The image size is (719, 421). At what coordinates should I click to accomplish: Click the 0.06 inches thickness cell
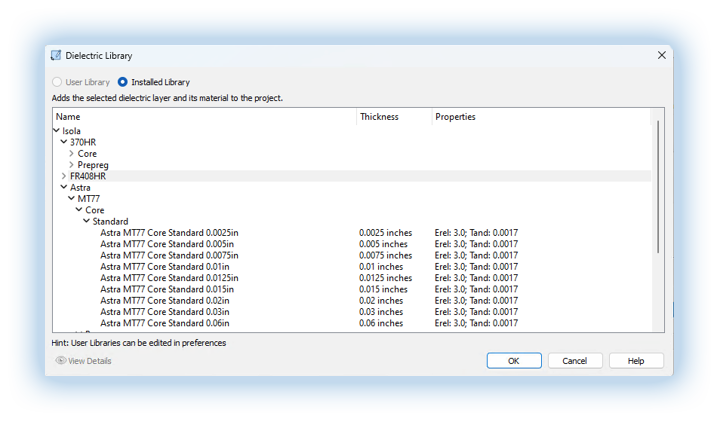(x=381, y=323)
